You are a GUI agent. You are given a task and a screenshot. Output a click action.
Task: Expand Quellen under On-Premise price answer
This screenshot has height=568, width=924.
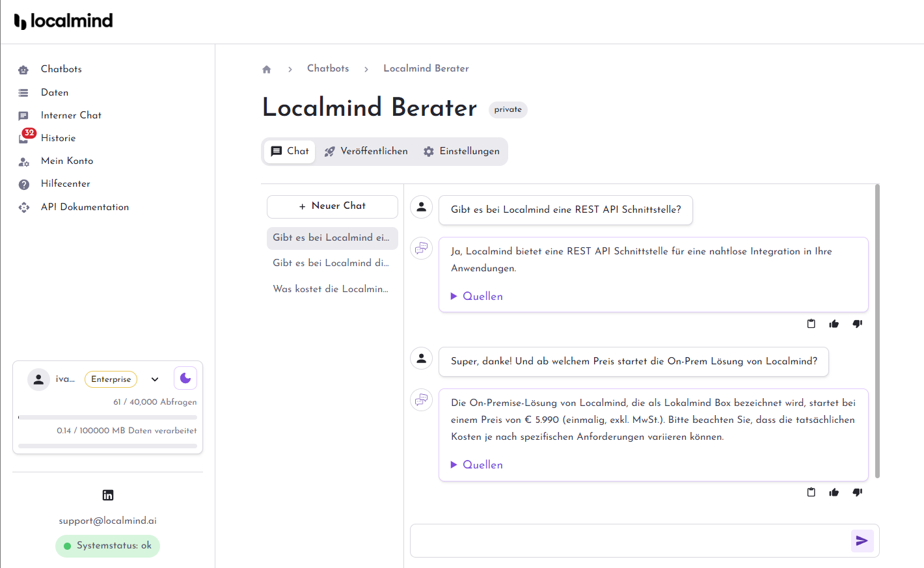point(477,465)
